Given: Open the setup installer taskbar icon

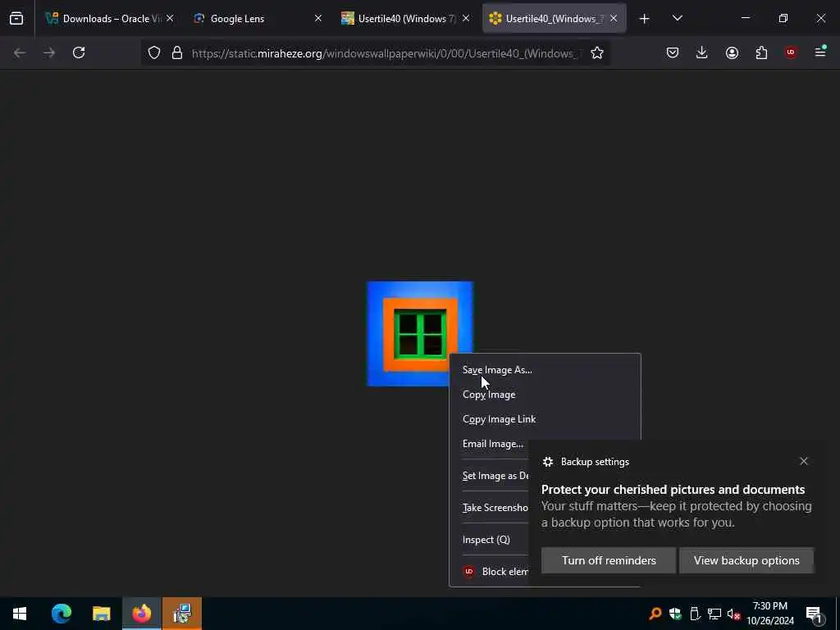Looking at the screenshot, I should 182,614.
